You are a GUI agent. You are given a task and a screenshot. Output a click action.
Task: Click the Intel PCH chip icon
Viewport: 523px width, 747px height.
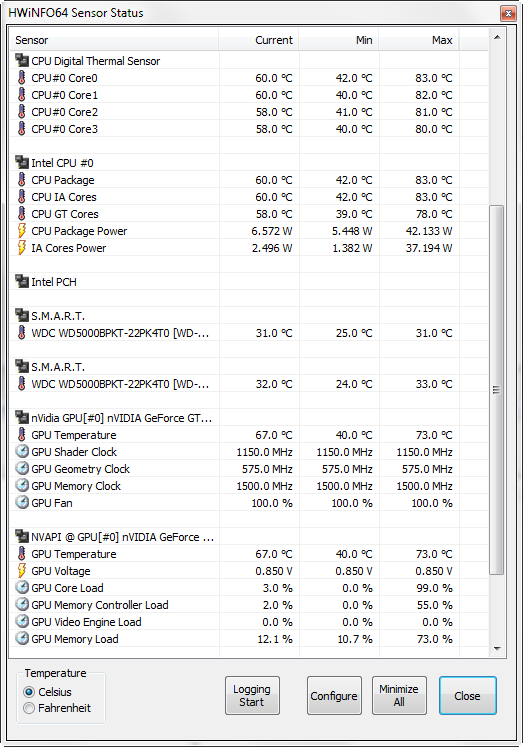coord(22,282)
